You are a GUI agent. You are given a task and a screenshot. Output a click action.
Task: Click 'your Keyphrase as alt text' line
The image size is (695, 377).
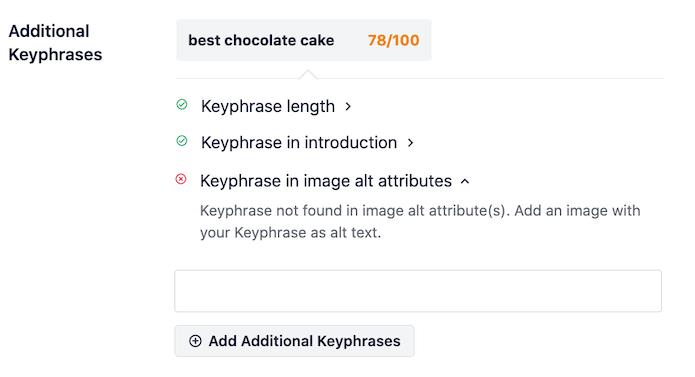point(290,233)
